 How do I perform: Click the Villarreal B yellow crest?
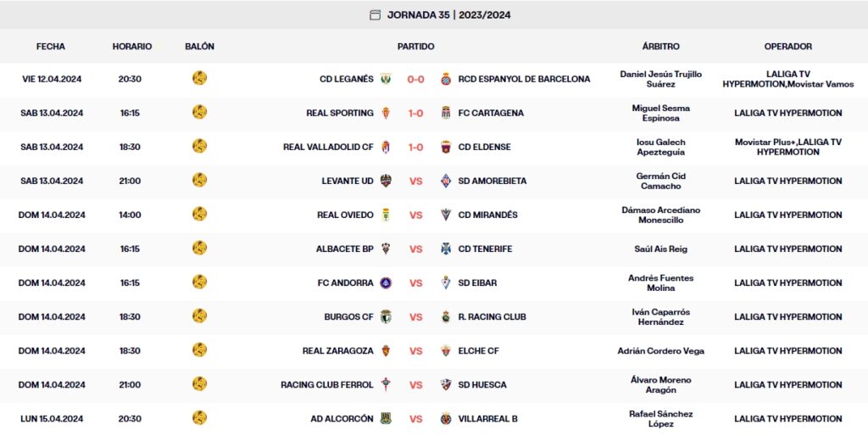click(x=446, y=418)
